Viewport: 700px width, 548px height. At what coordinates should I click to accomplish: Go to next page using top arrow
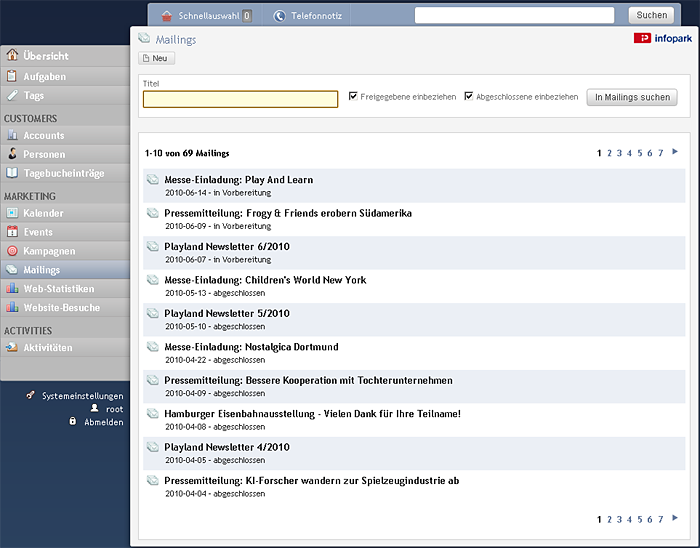point(675,152)
